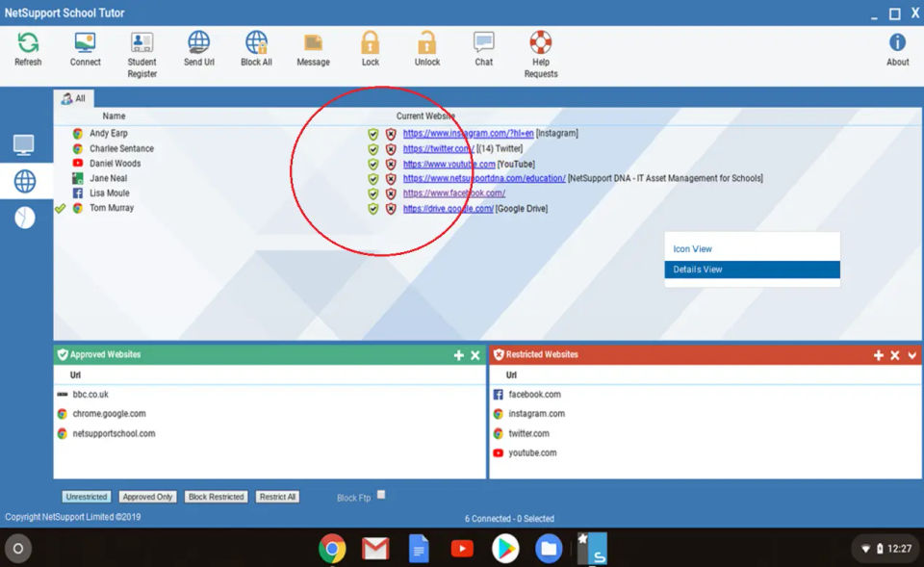The height and width of the screenshot is (567, 924).
Task: Open the facebook.com link for Lisa Moule
Action: (453, 193)
